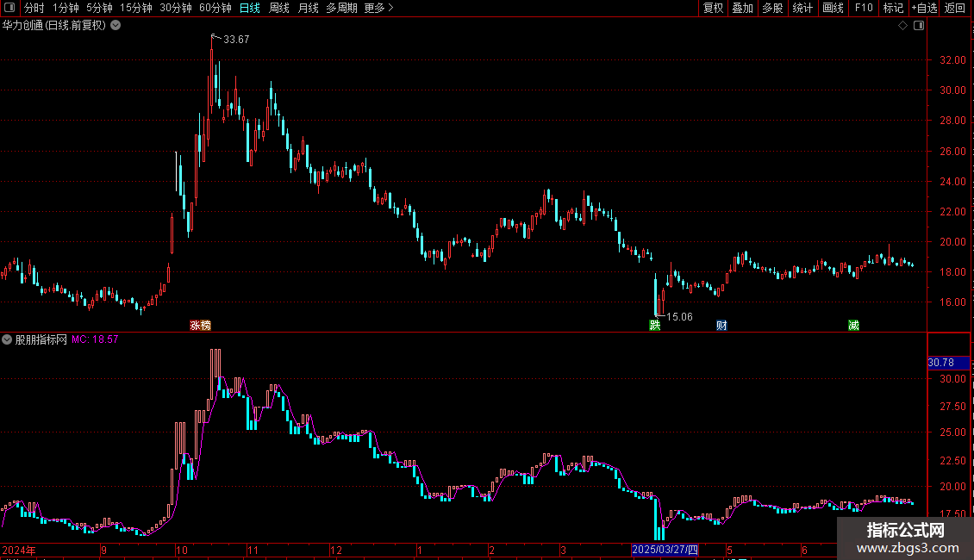Switch to 分时 intraday view
This screenshot has width=974, height=560.
pyautogui.click(x=34, y=8)
